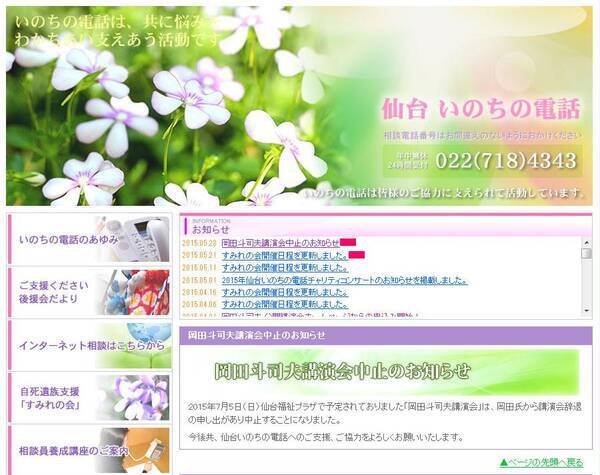Click the pink new badge beside the 2015.05.23 notice
The width and height of the screenshot is (600, 475).
click(x=348, y=242)
